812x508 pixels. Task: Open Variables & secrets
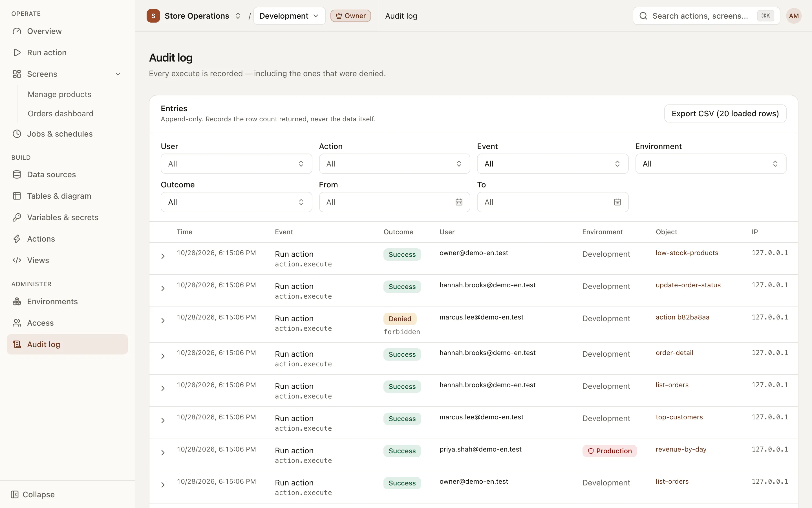67,217
